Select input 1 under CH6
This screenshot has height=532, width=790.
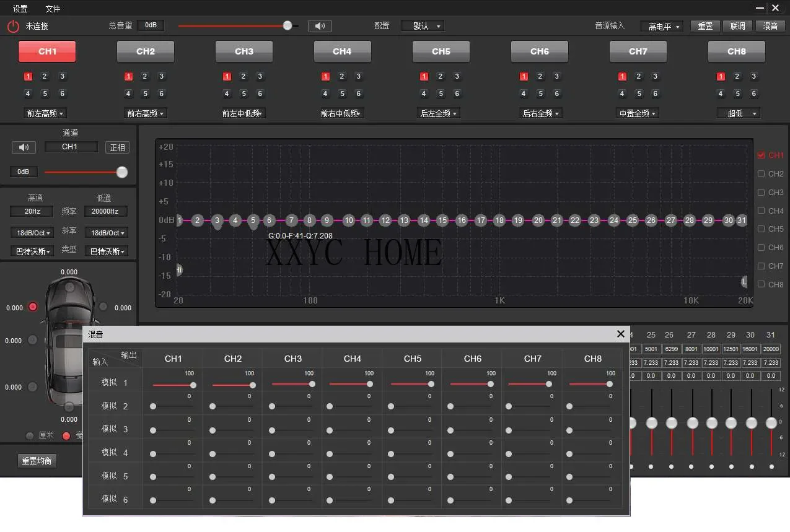(x=524, y=77)
